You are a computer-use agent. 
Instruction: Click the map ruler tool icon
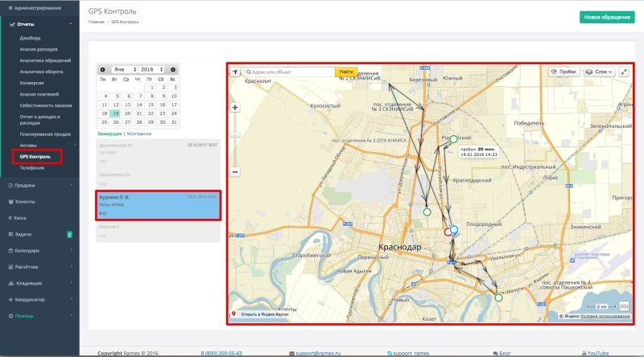[623, 306]
